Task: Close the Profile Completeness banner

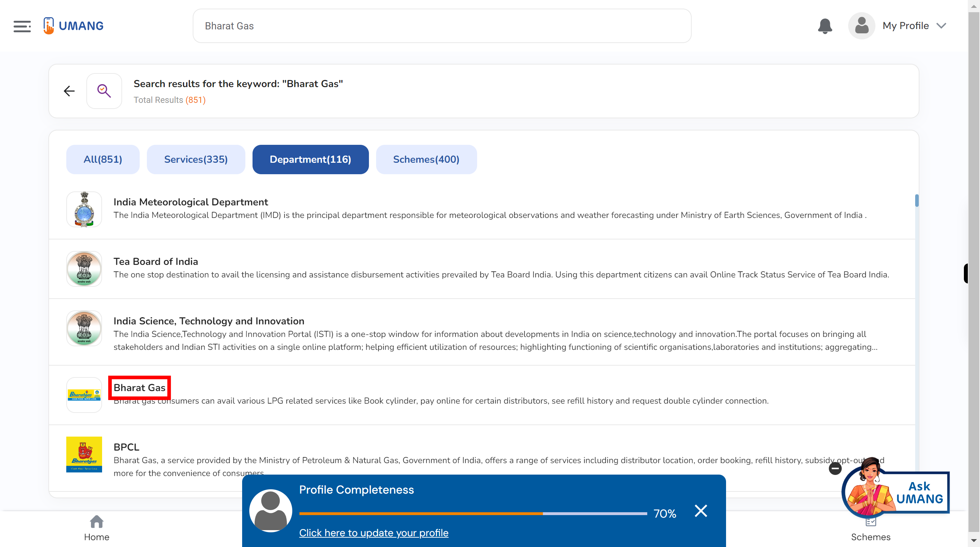Action: (x=700, y=511)
